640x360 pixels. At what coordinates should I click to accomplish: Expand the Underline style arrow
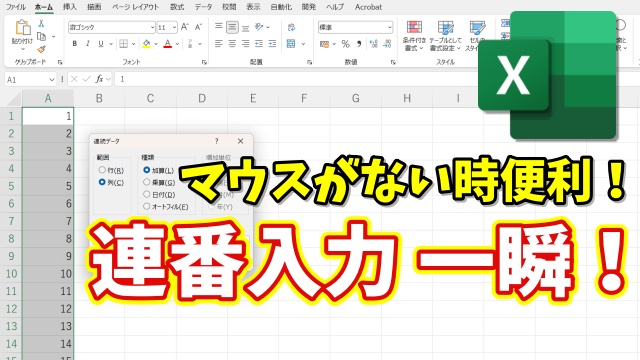pos(111,44)
